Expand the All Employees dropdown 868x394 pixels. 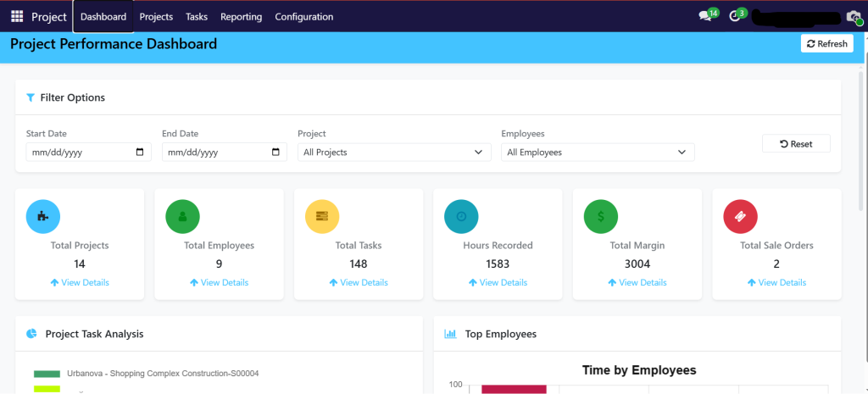[598, 153]
